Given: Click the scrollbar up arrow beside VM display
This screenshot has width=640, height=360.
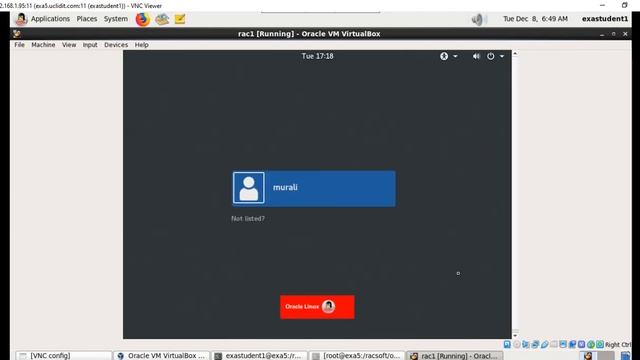Looking at the screenshot, I should (x=515, y=53).
